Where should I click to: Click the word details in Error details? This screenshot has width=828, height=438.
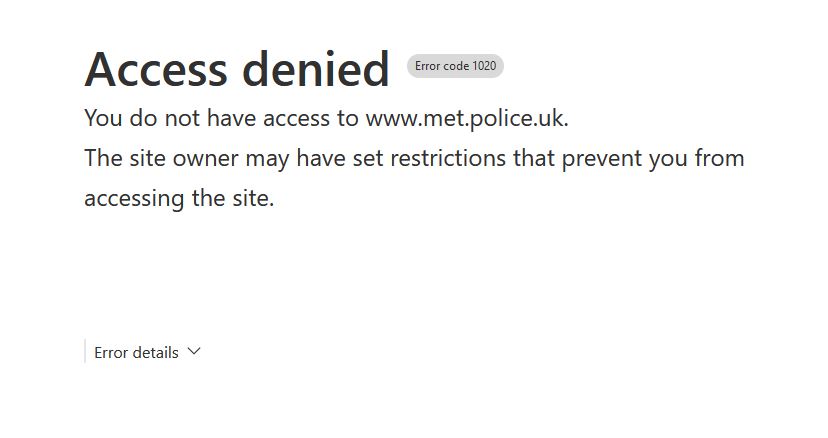coord(155,352)
